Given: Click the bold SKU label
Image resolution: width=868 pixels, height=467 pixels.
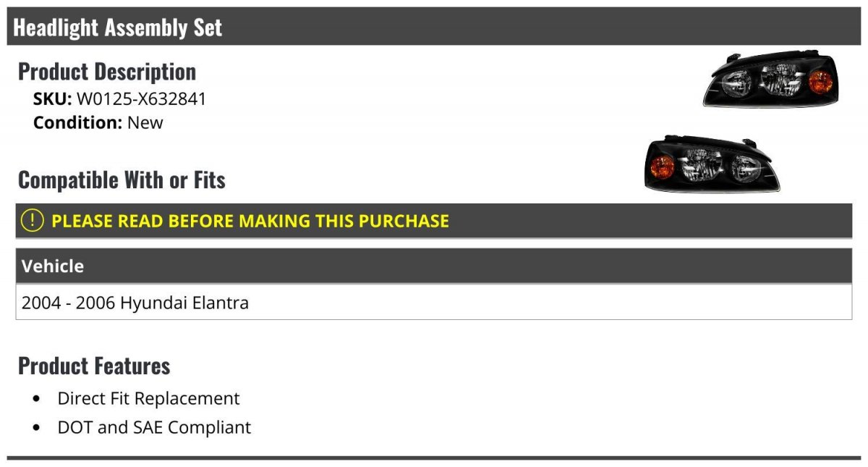Looking at the screenshot, I should coord(52,98).
